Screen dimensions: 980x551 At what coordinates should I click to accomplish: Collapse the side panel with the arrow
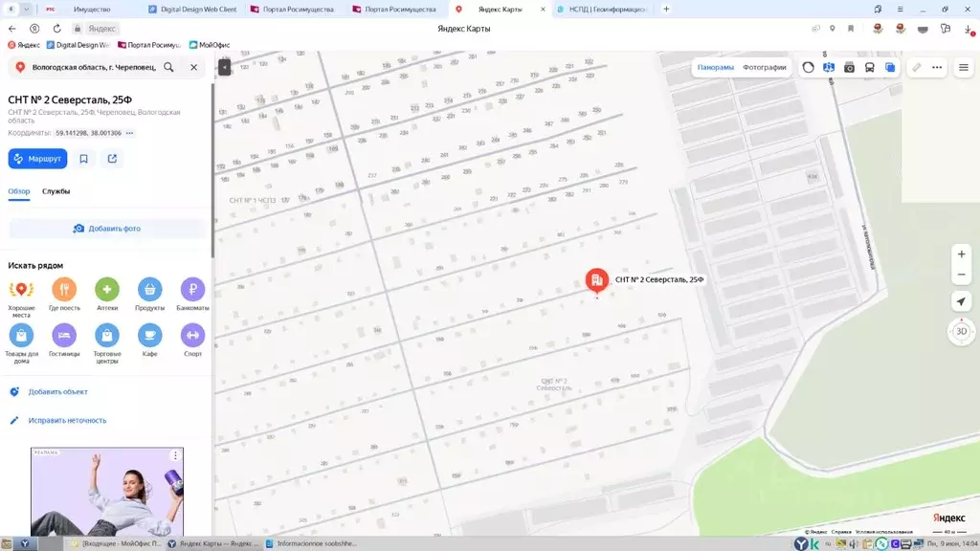pyautogui.click(x=224, y=67)
